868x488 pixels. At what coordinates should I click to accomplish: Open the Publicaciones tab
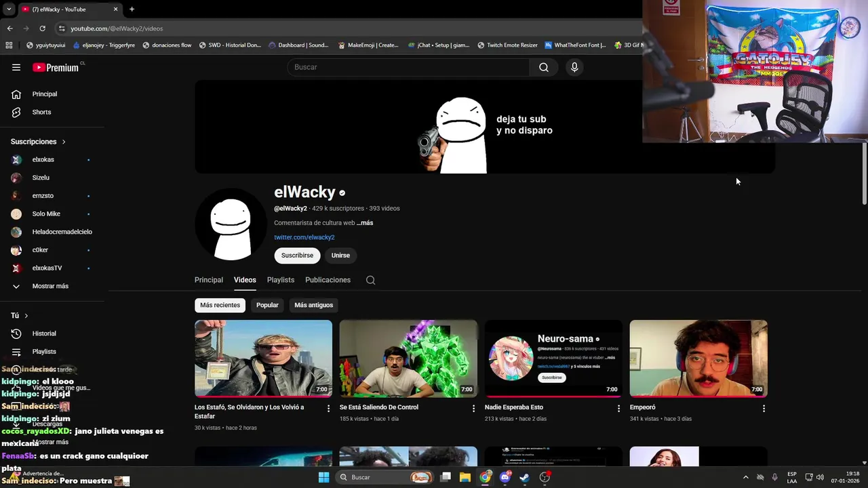(328, 280)
